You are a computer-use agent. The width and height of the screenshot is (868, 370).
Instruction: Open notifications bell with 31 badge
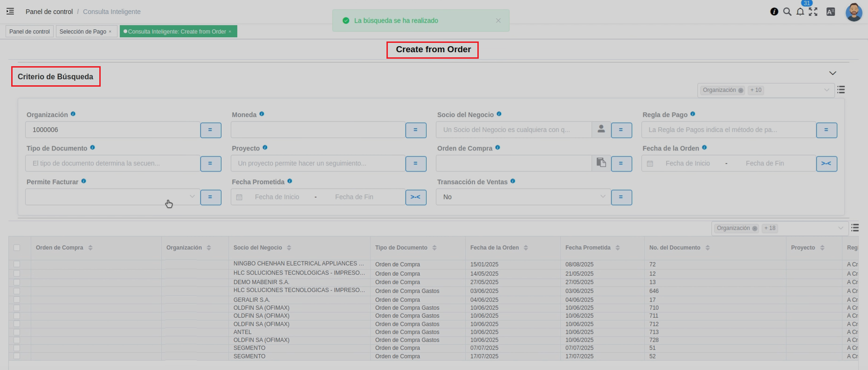point(800,12)
